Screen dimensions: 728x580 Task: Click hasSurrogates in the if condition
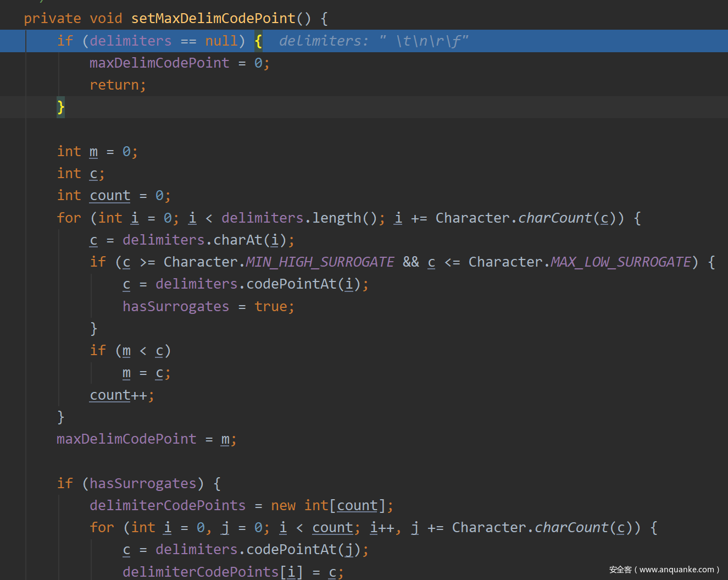point(143,484)
